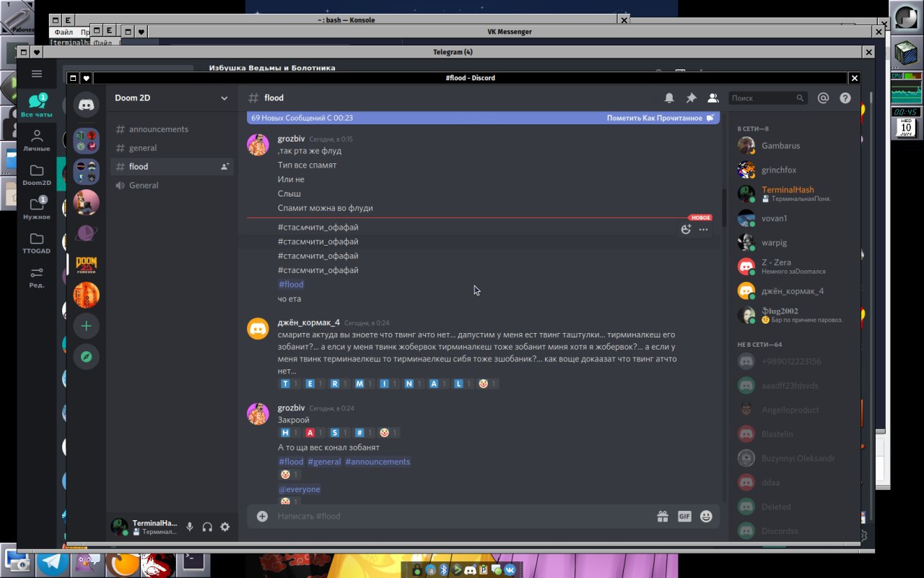924x578 pixels.
Task: Click Bluetooth icon in system tray
Action: click(444, 571)
